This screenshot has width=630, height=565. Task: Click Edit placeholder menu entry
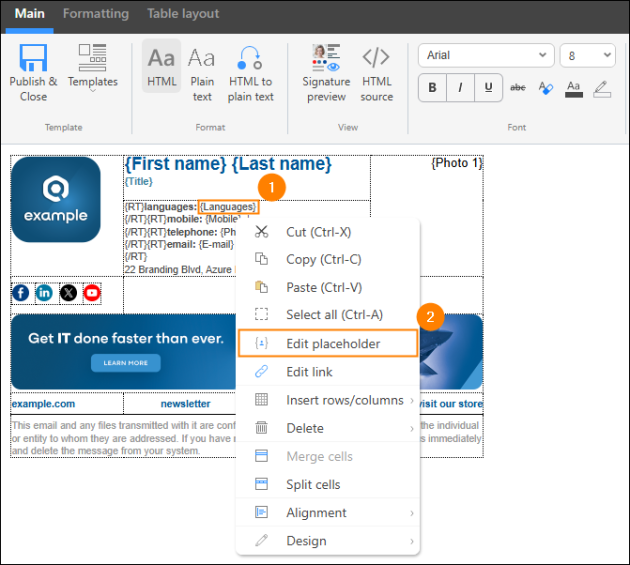tap(328, 344)
